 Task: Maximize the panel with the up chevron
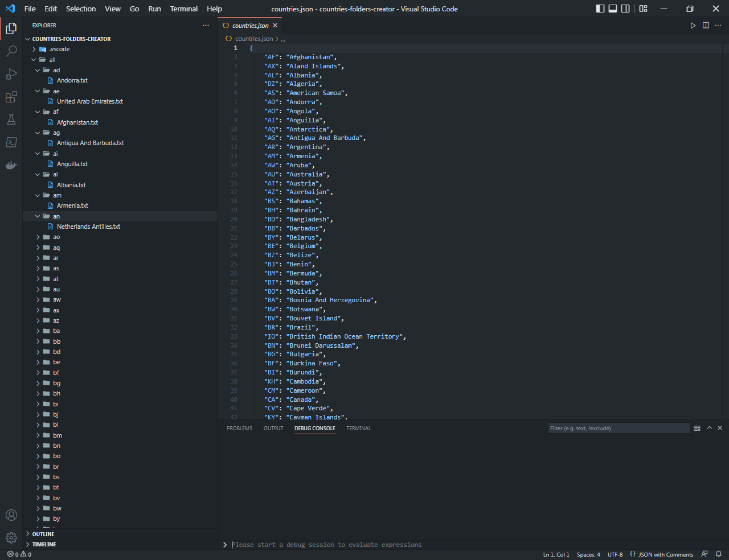(710, 428)
